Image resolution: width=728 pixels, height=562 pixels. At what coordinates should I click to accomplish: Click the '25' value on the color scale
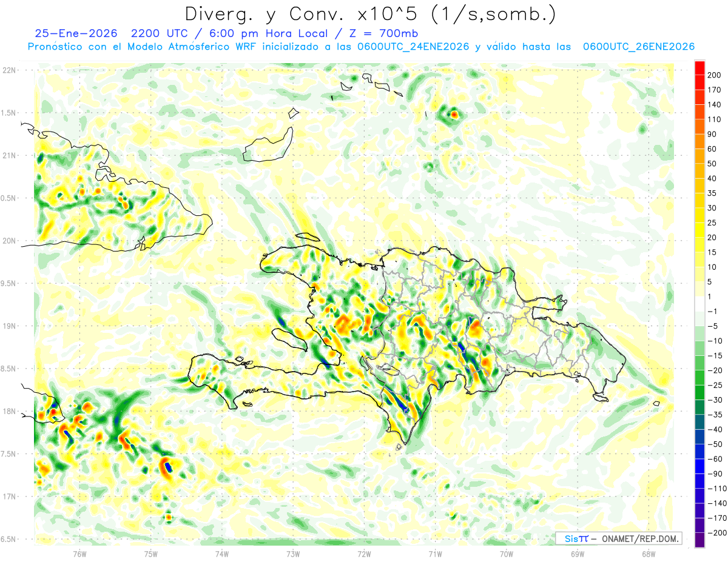click(x=712, y=222)
